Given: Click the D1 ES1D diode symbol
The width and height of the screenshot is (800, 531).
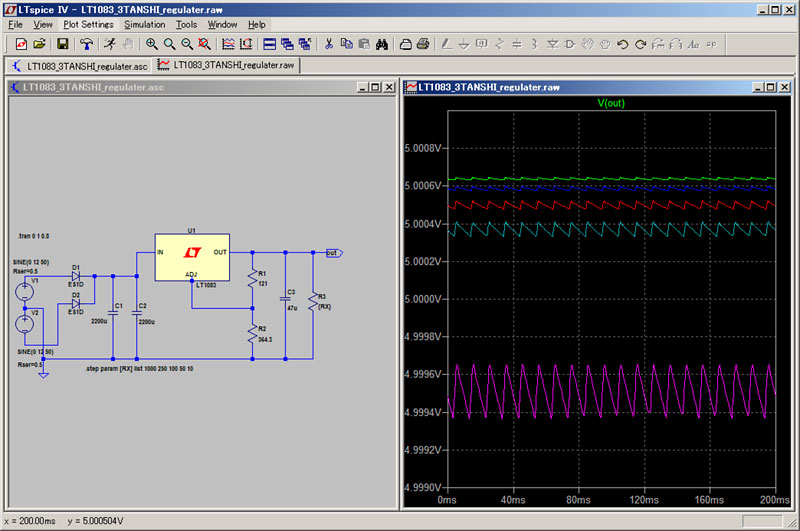Looking at the screenshot, I should 76,276.
